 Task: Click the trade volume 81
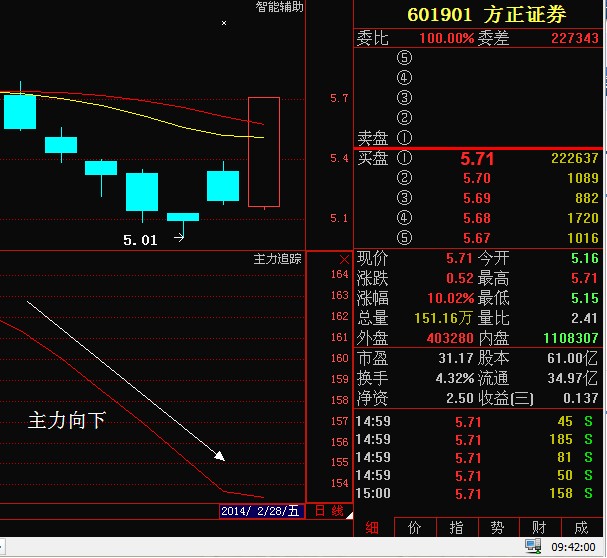[565, 458]
